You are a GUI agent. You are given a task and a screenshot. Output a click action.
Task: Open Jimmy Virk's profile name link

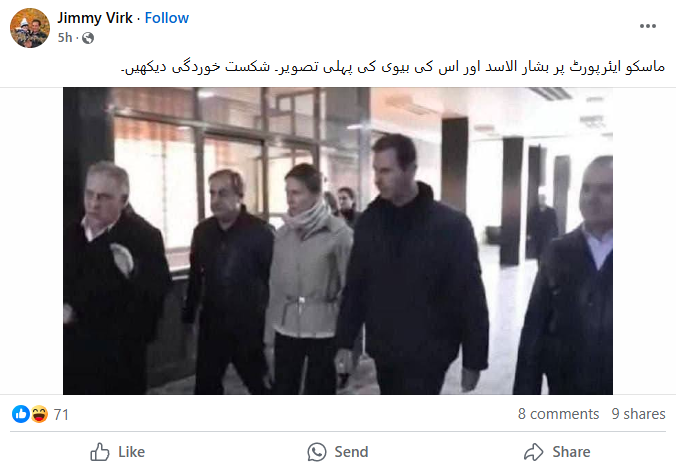coord(95,18)
